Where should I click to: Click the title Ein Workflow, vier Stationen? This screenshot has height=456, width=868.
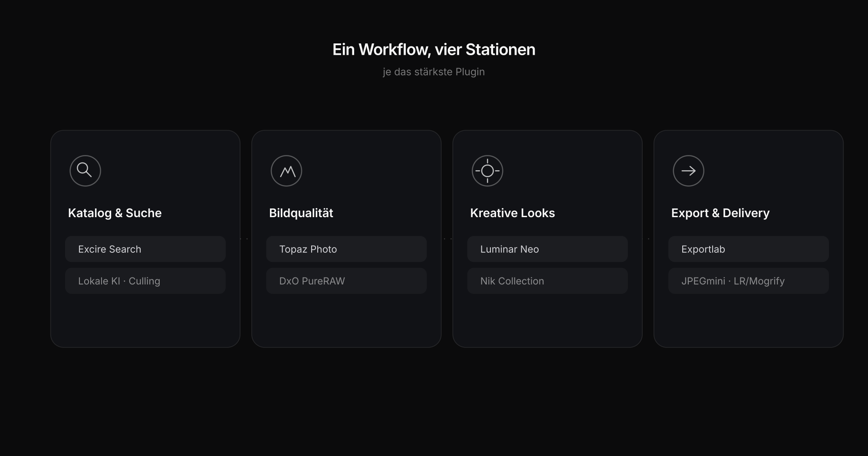pyautogui.click(x=434, y=50)
